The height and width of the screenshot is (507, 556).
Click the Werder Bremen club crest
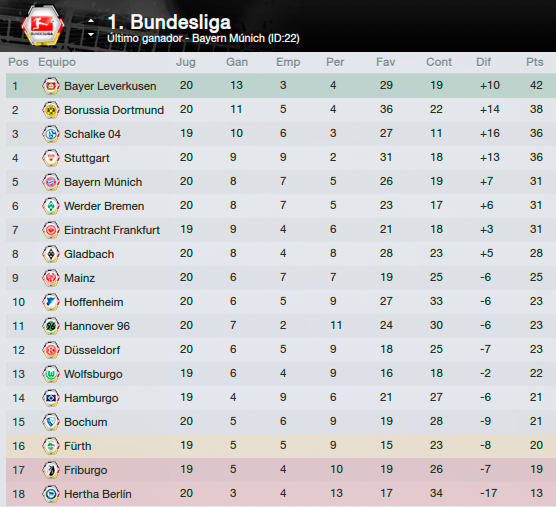click(x=51, y=206)
